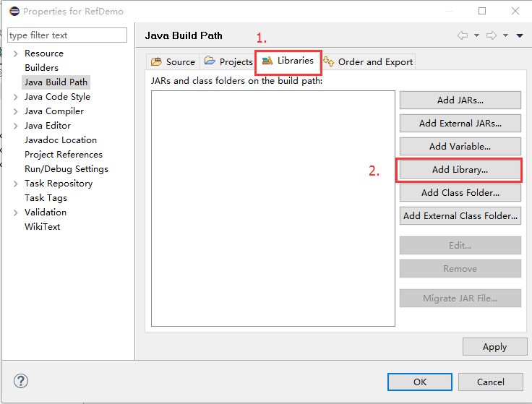Close the Properties for RefDemo window
The image size is (532, 404).
(515, 11)
